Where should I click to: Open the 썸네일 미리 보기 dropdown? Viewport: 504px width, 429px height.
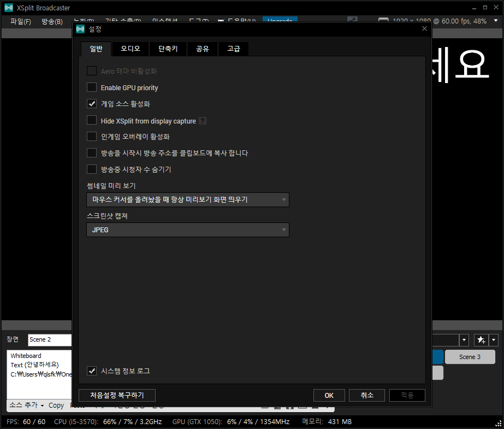click(188, 199)
